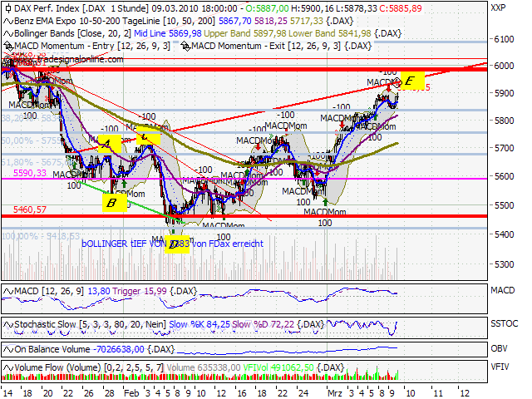Image resolution: width=532 pixels, height=399 pixels.
Task: Select the yellow annotation label B
Action: pyautogui.click(x=115, y=203)
